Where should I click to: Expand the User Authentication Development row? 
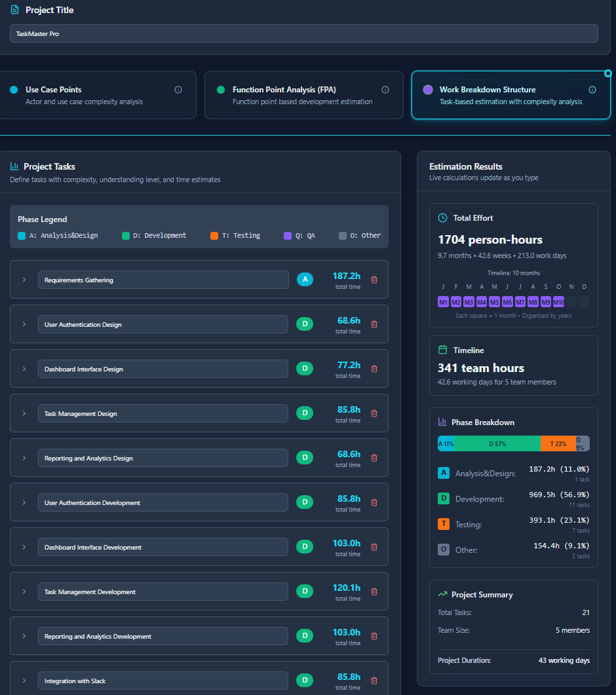pos(24,502)
